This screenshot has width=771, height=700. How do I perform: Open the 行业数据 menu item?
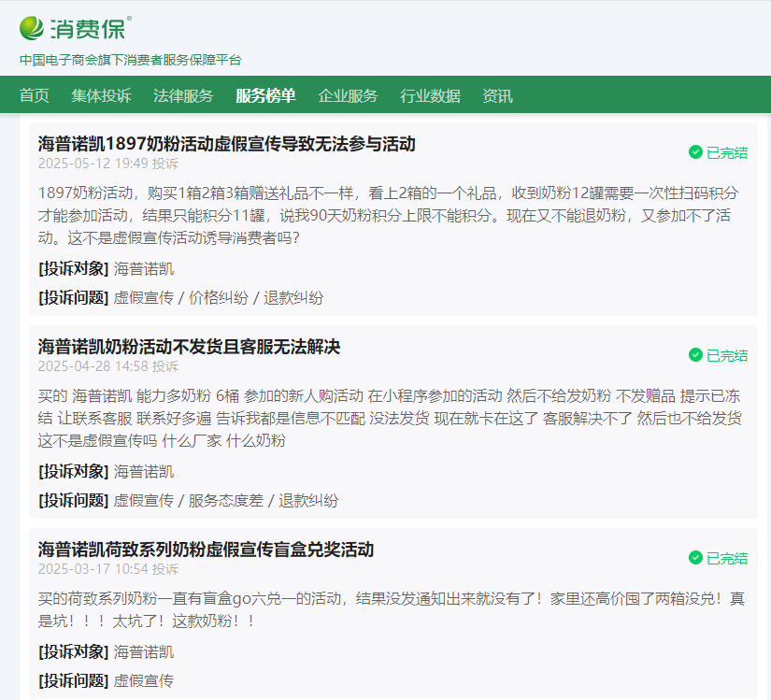click(x=430, y=95)
